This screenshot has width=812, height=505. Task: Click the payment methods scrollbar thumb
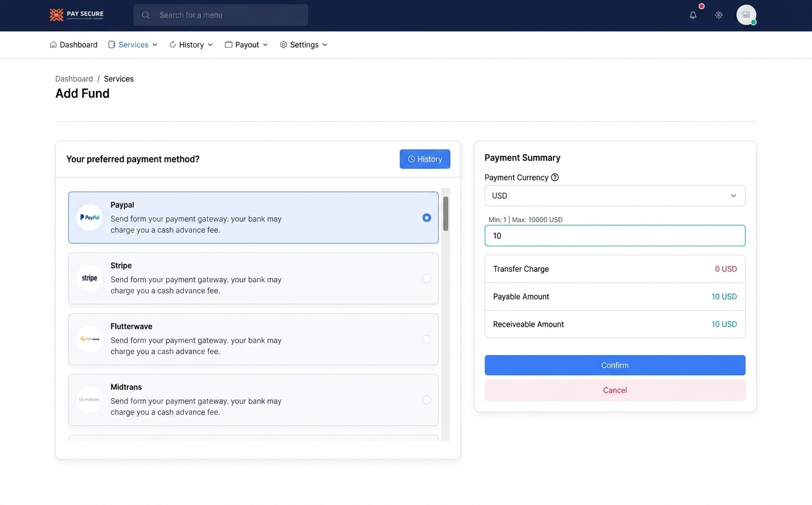pos(446,214)
